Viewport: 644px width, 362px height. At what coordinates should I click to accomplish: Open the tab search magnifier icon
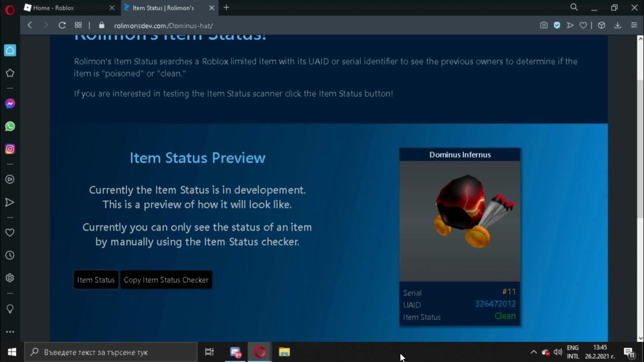574,8
